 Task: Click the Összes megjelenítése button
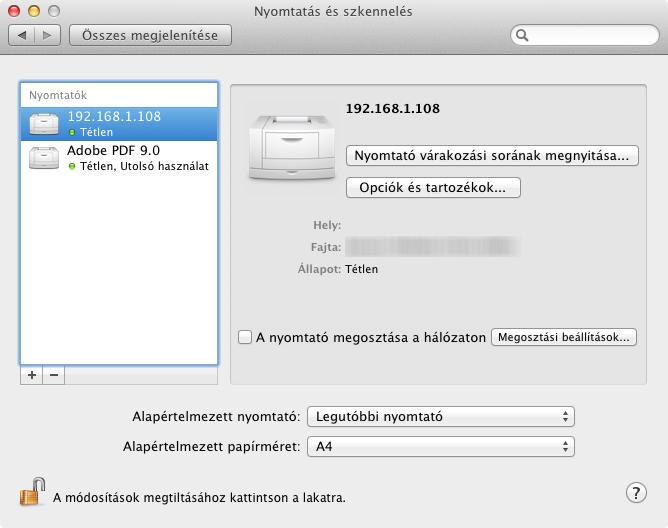point(150,35)
